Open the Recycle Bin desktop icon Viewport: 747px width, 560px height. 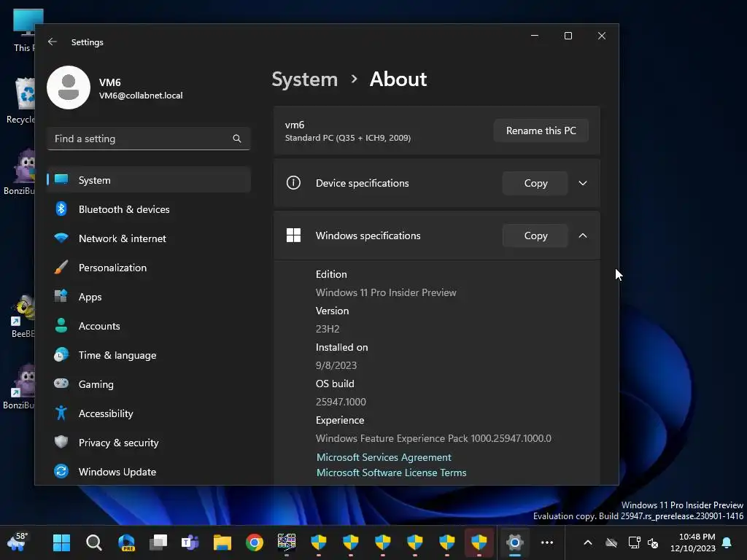[x=21, y=100]
